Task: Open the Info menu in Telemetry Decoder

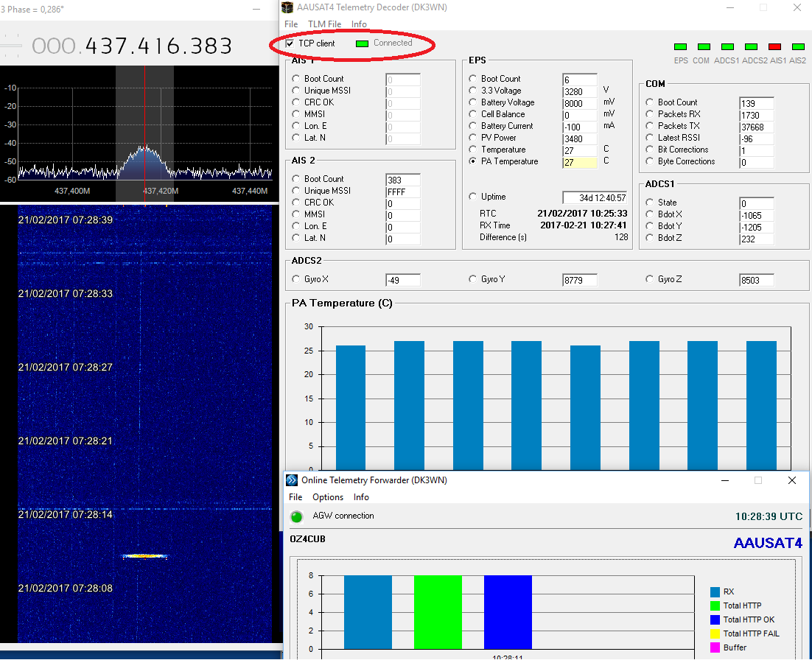Action: 359,24
